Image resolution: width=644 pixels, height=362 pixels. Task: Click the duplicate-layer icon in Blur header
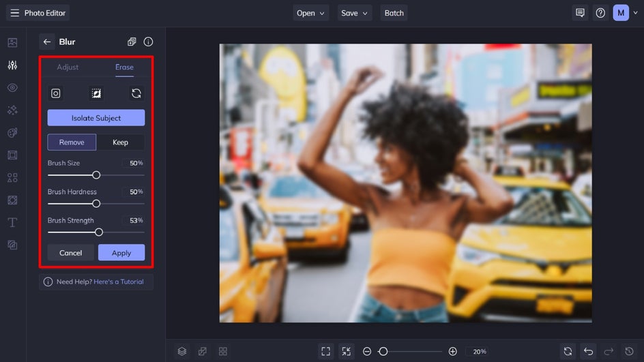click(132, 42)
